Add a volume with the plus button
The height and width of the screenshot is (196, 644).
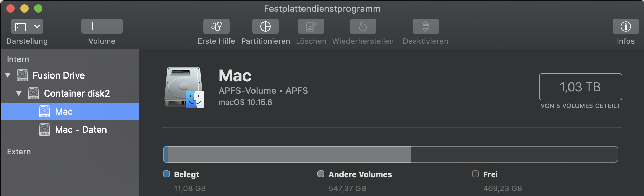[92, 26]
